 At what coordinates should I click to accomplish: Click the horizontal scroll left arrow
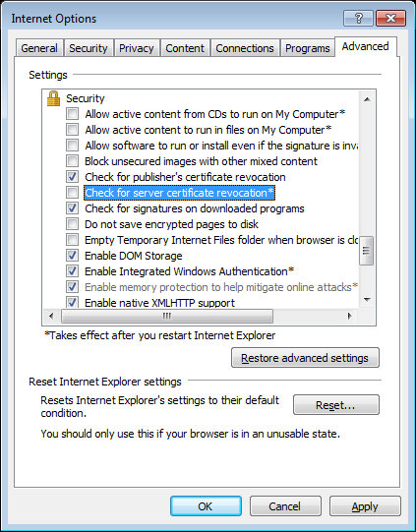click(51, 317)
